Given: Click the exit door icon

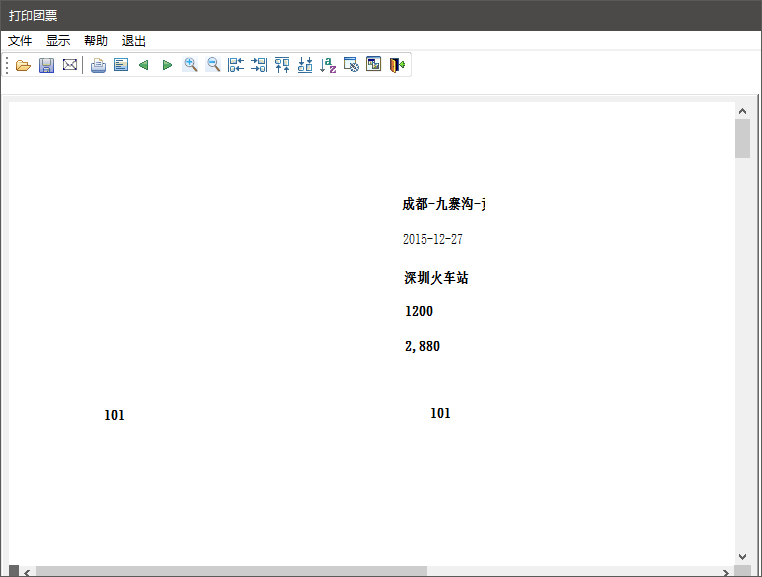Looking at the screenshot, I should (x=397, y=65).
